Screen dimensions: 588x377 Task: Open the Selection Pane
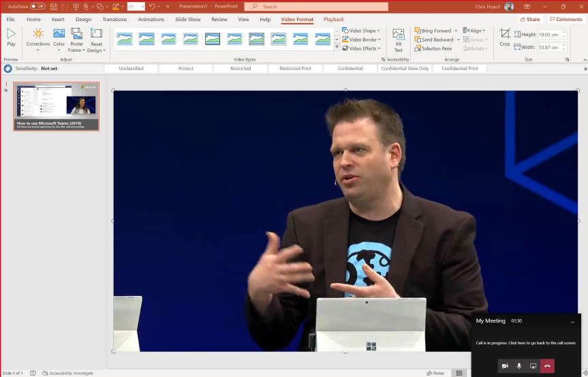[x=433, y=48]
